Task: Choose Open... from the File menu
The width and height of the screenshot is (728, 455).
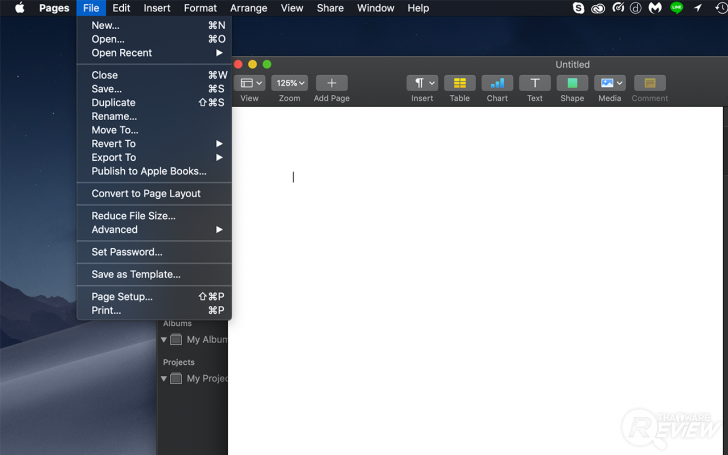Action: pos(154,39)
